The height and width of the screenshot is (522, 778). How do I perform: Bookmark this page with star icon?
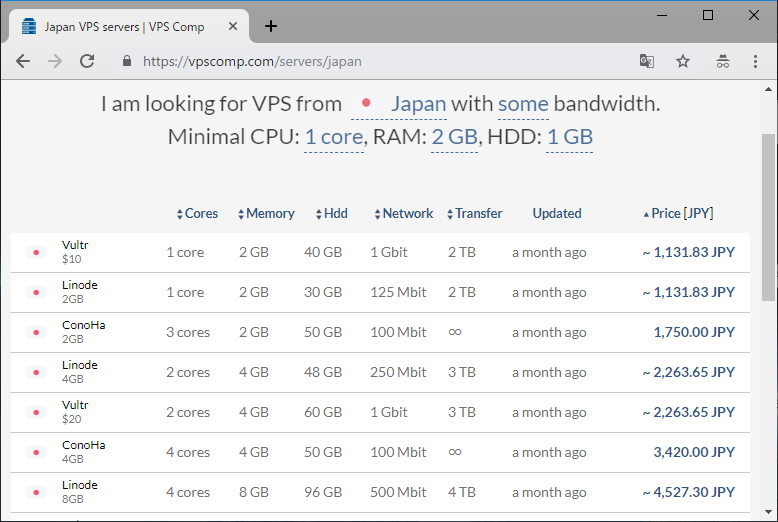click(683, 61)
